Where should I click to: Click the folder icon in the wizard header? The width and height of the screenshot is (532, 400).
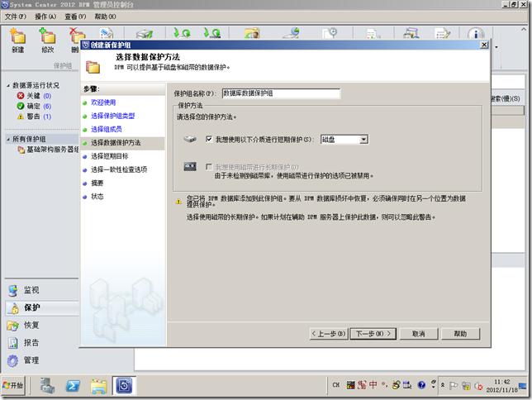pyautogui.click(x=93, y=67)
